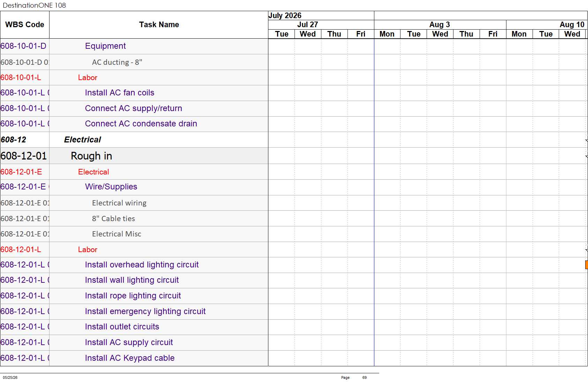
Task: Select Connect AC condensate drain task
Action: pos(141,124)
